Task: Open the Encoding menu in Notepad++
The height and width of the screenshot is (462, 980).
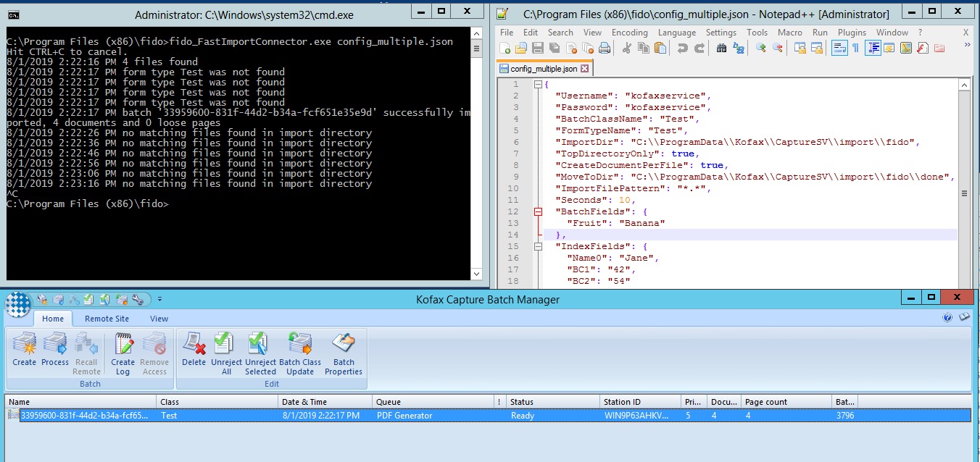Action: tap(629, 33)
